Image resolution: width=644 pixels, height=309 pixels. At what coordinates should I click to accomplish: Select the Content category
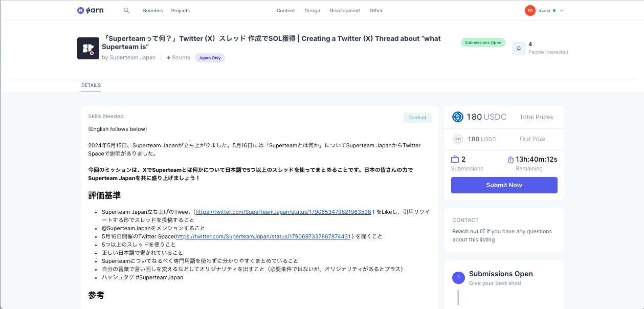coord(285,10)
